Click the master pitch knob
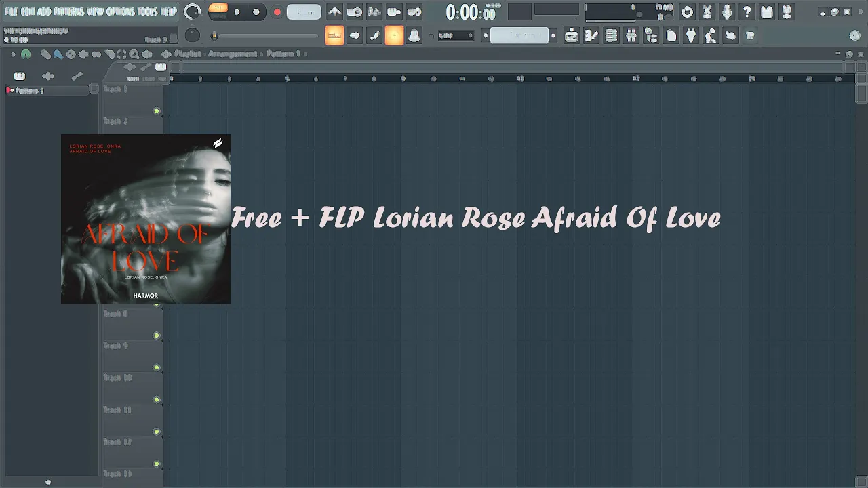868x488 pixels. [x=193, y=35]
